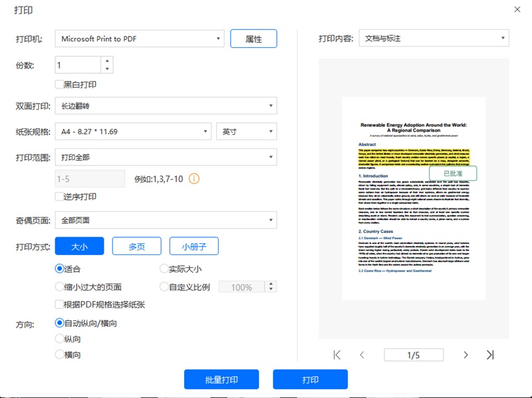The height and width of the screenshot is (398, 532).
Task: Click the 份数 copies input field
Action: (x=78, y=64)
